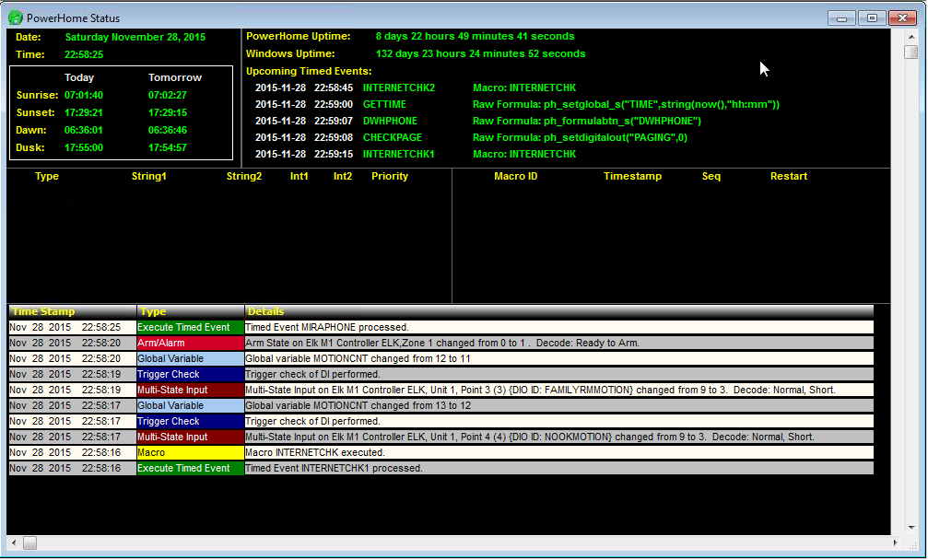
Task: Click the log Details column header
Action: pos(558,311)
